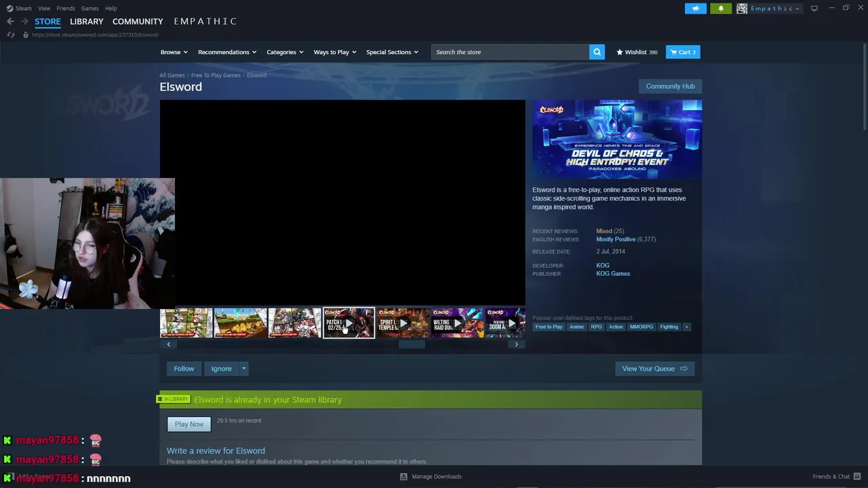This screenshot has width=868, height=488.
Task: Switch to the STORE tab
Action: 47,22
